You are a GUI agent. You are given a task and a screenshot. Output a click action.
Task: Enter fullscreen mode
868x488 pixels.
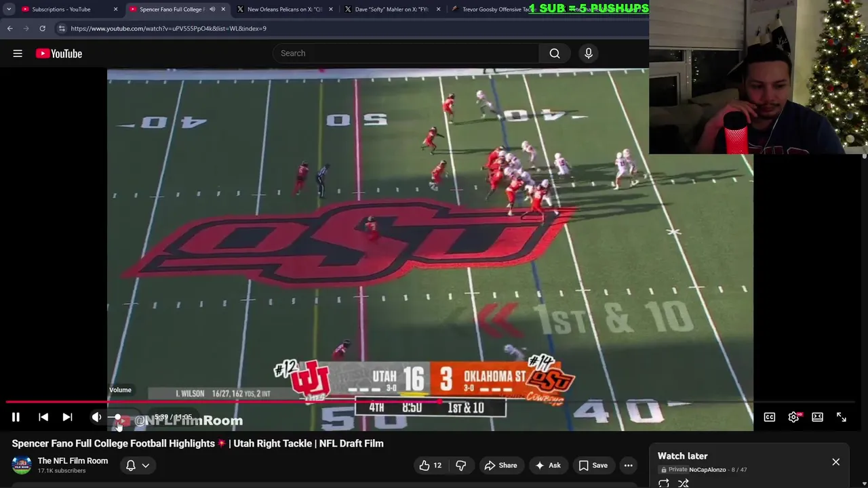pos(842,418)
